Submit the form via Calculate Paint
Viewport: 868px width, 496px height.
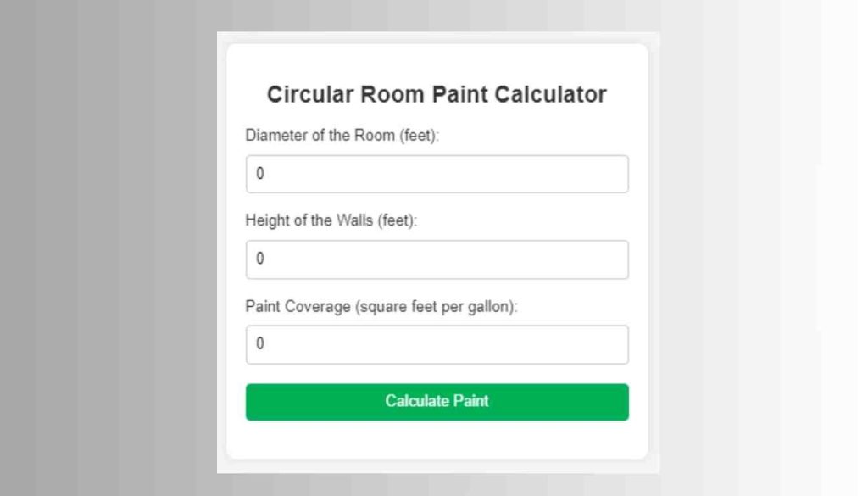(437, 401)
